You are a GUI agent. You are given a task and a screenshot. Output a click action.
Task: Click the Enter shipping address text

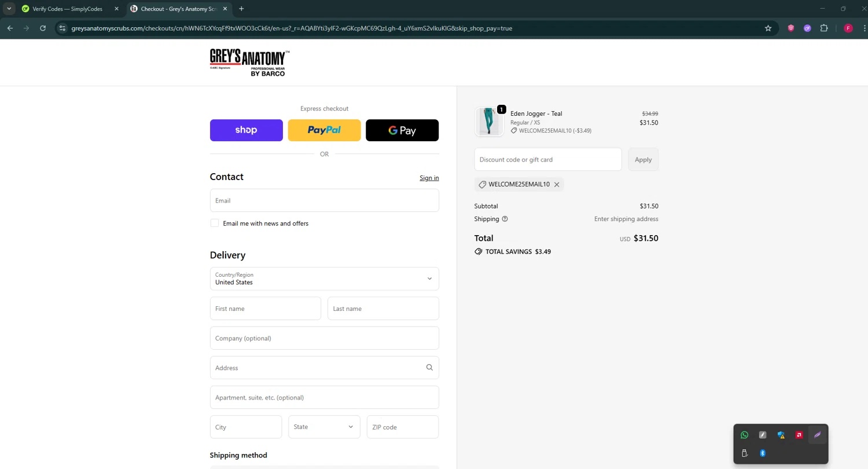(626, 219)
